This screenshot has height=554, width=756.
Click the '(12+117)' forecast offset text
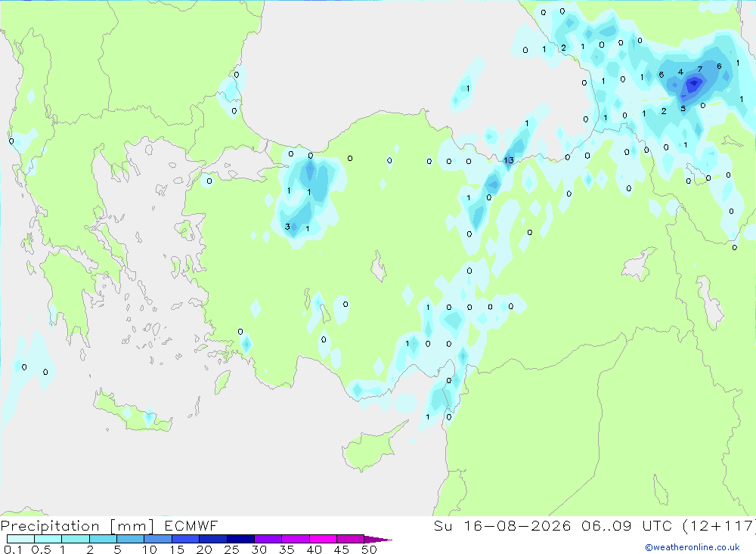point(718,525)
